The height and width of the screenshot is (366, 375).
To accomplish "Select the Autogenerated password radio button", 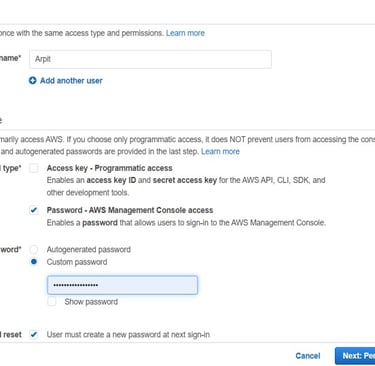I will coord(34,249).
